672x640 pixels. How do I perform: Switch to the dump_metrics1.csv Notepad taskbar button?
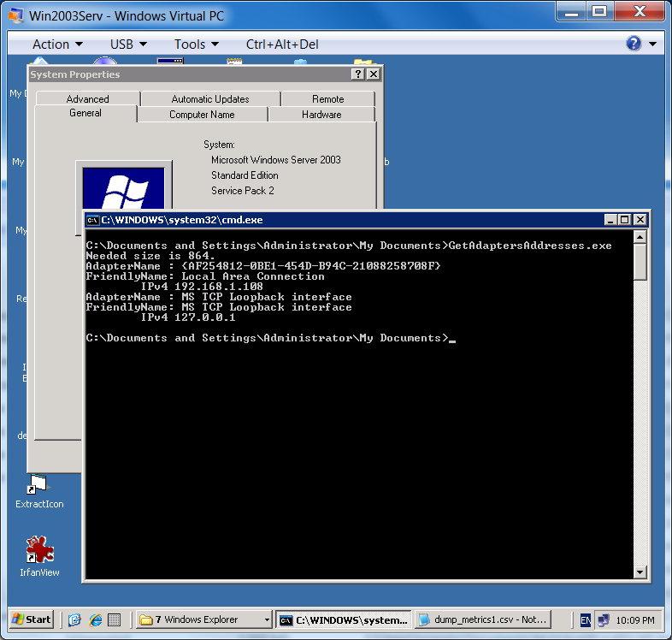point(482,619)
